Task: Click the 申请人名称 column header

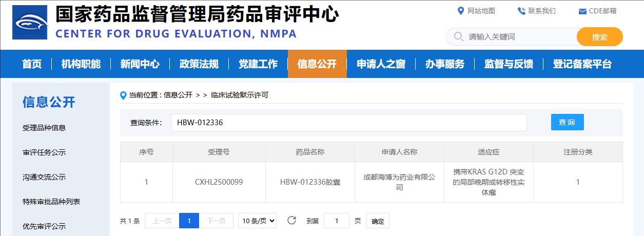Action: 399,152
